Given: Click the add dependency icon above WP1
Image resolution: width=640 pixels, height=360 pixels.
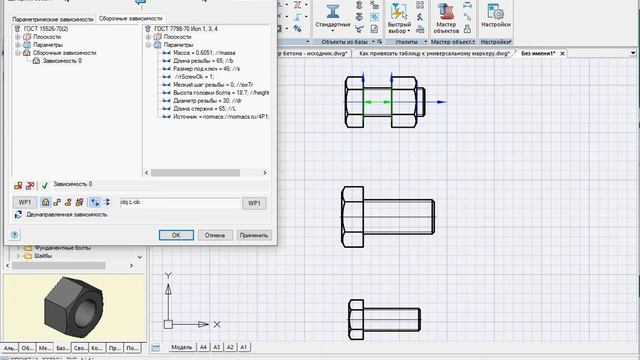Looking at the screenshot, I should click(x=18, y=186).
